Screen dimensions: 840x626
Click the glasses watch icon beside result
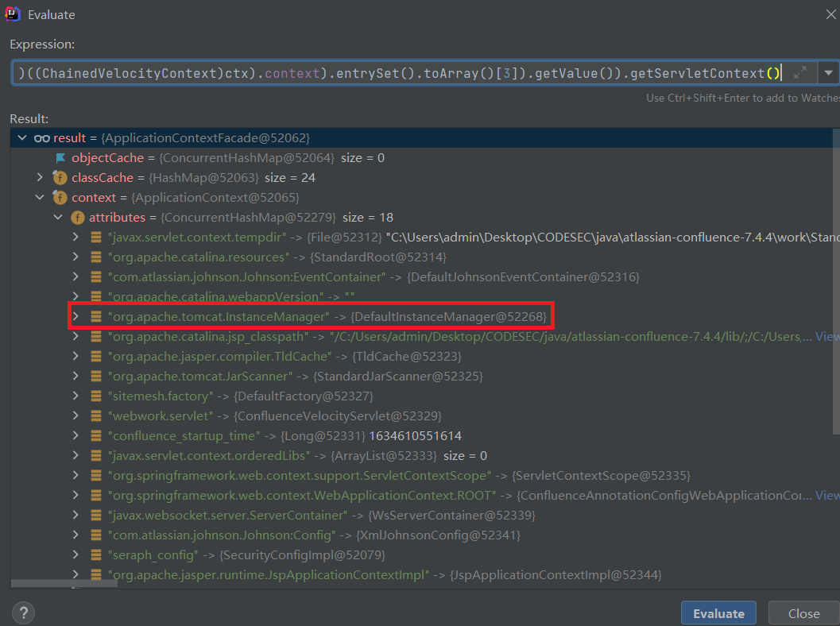pyautogui.click(x=42, y=138)
